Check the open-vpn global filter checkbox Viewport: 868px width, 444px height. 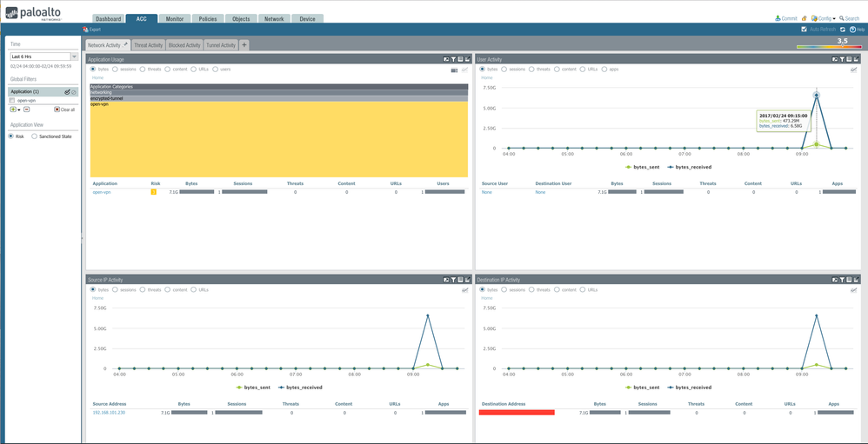tap(12, 100)
